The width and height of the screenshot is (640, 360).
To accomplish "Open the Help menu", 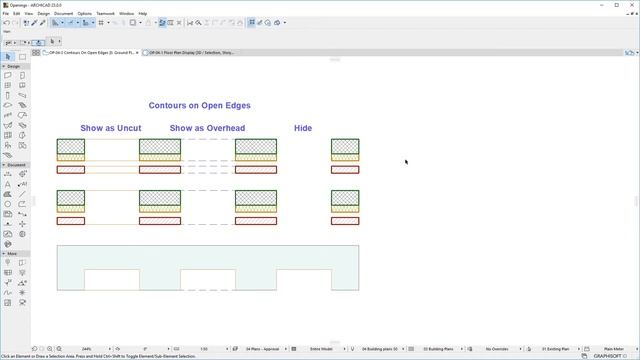I will click(x=142, y=13).
